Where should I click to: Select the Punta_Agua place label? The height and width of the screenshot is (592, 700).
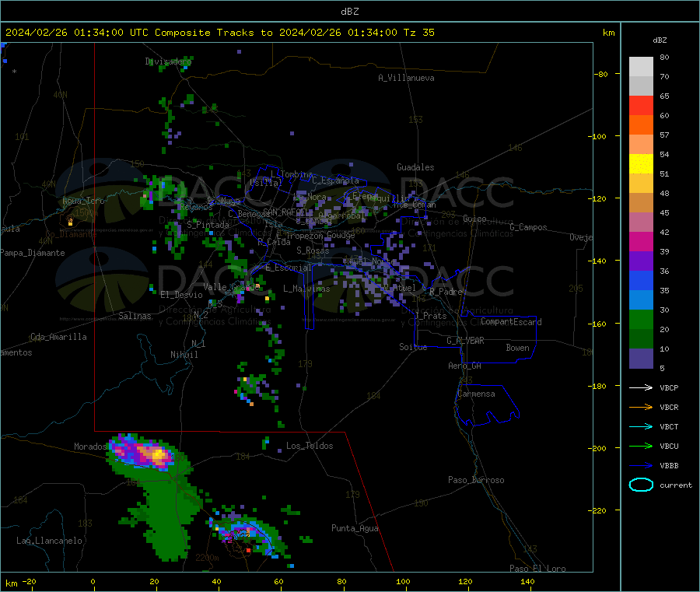coord(355,528)
